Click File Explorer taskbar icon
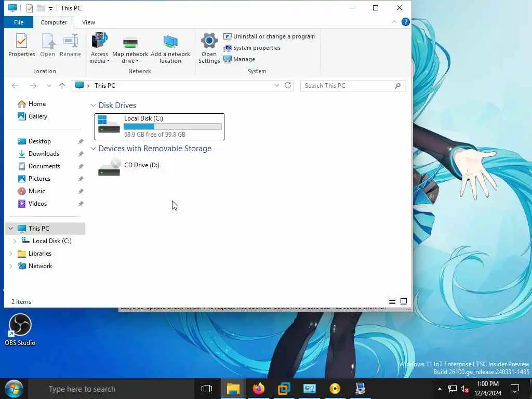This screenshot has width=532, height=399. click(233, 389)
